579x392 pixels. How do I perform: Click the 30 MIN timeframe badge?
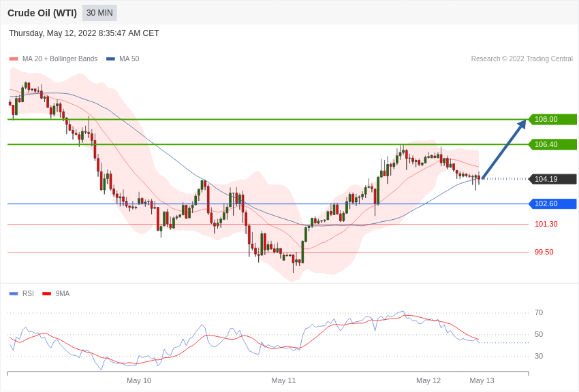point(99,13)
